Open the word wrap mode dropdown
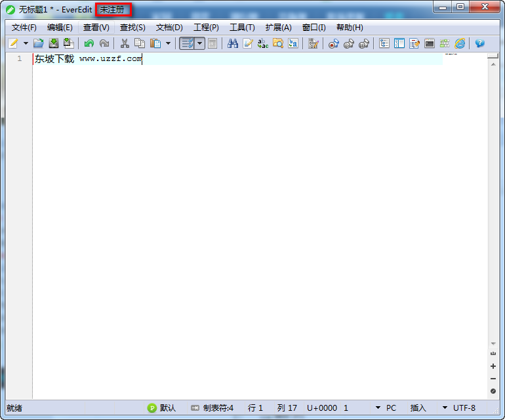The image size is (505, 420). click(x=199, y=43)
